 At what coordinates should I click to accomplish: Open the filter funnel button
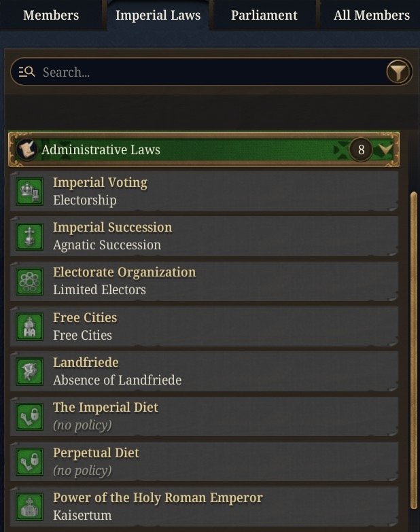click(399, 72)
